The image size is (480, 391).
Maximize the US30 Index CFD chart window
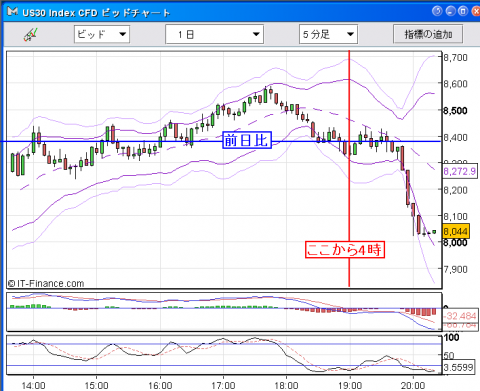pyautogui.click(x=463, y=11)
